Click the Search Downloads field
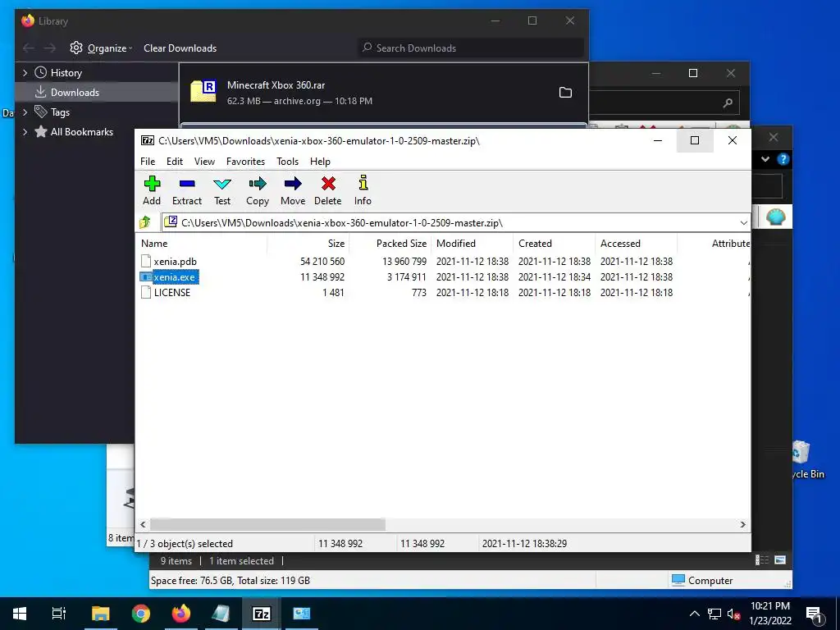This screenshot has width=840, height=630. click(471, 48)
